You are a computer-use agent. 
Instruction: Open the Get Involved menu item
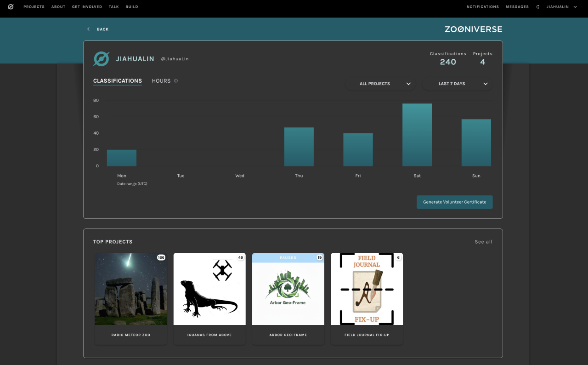point(87,7)
